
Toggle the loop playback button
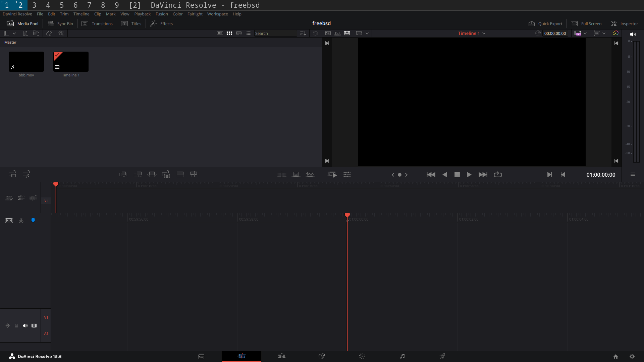pyautogui.click(x=498, y=175)
